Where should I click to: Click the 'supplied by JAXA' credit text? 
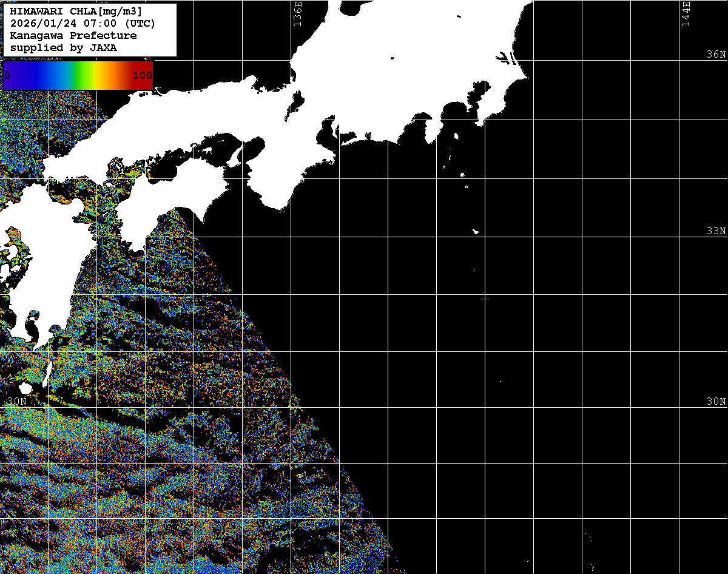[64, 47]
